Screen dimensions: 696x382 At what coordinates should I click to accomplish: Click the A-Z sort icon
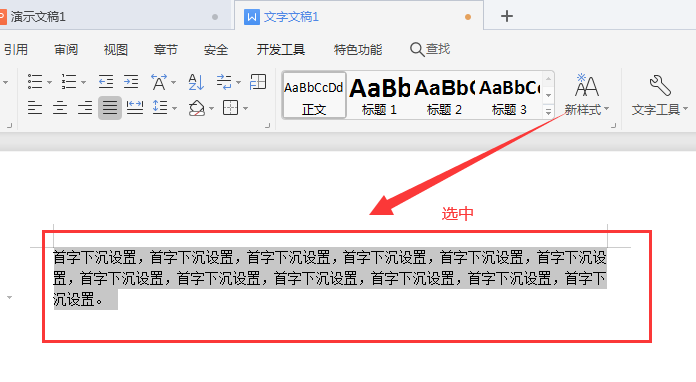coord(196,82)
